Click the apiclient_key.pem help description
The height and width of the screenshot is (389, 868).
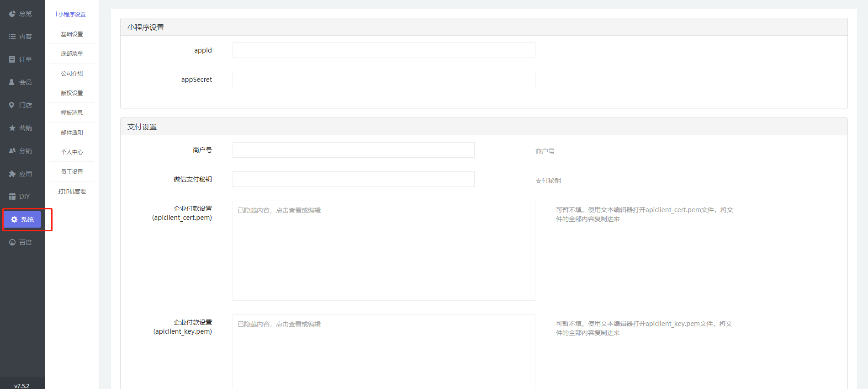coord(644,328)
